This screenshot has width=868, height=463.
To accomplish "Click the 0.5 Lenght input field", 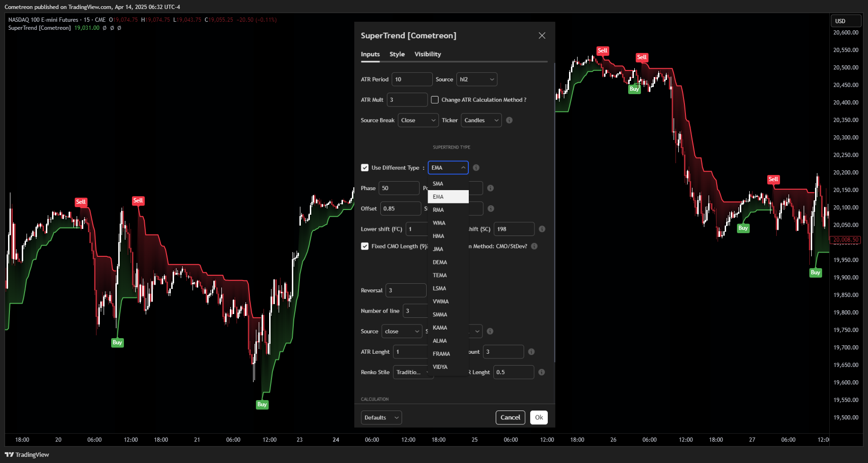I will tap(514, 372).
